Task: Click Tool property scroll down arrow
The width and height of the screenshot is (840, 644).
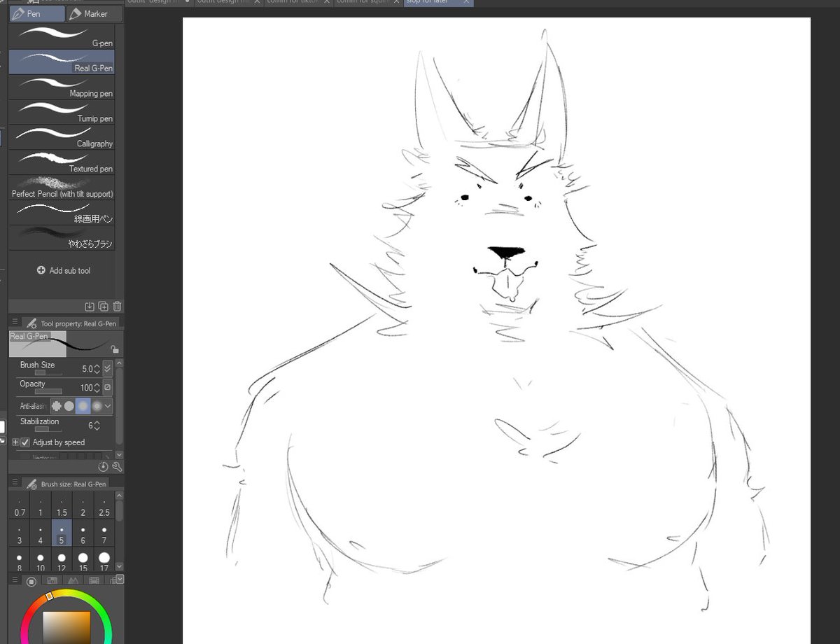Action: (119, 454)
